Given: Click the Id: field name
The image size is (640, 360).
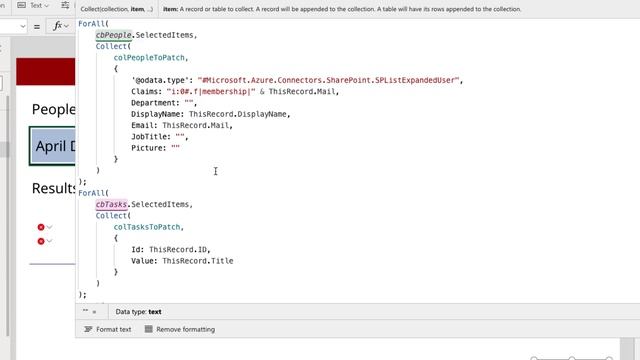Looking at the screenshot, I should (x=138, y=249).
